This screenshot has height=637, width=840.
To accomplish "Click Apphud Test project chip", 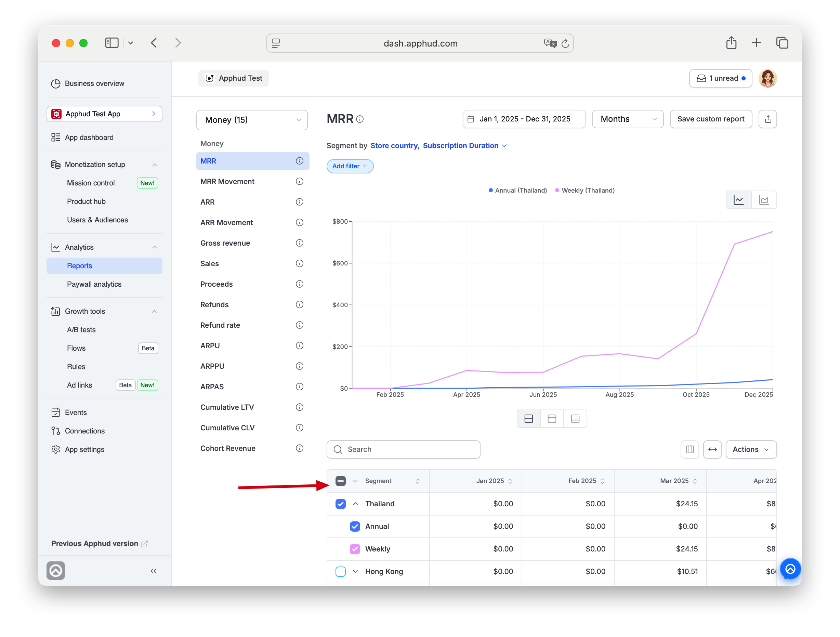I will (x=234, y=78).
